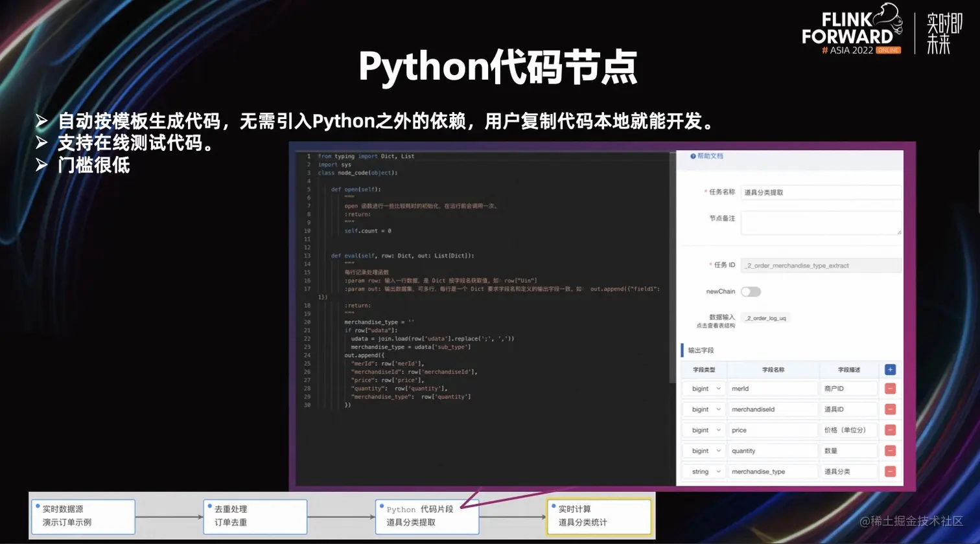This screenshot has width=980, height=544.
Task: Click the 字段描述 column header
Action: (849, 370)
